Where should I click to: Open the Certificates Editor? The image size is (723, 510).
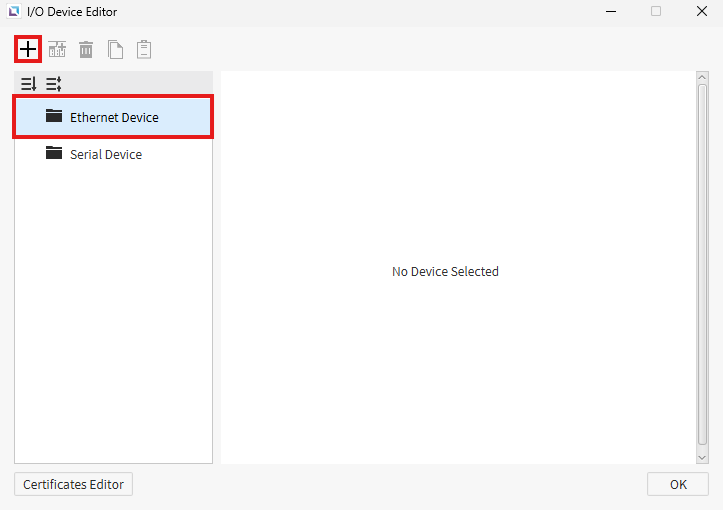pos(73,484)
